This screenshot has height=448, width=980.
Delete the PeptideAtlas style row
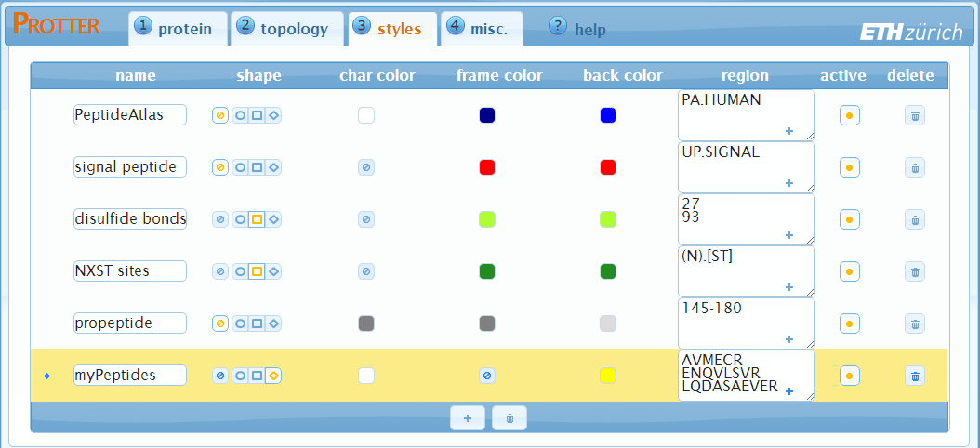pos(915,115)
